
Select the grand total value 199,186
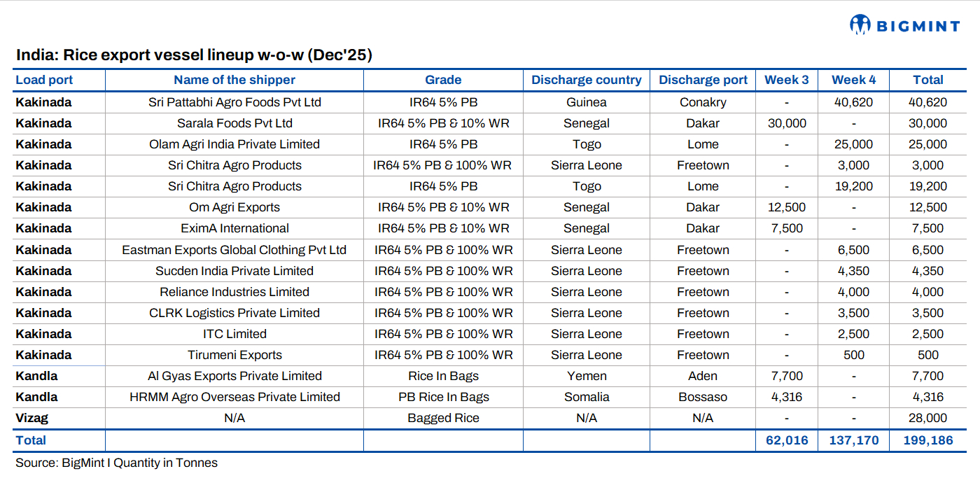tap(928, 440)
